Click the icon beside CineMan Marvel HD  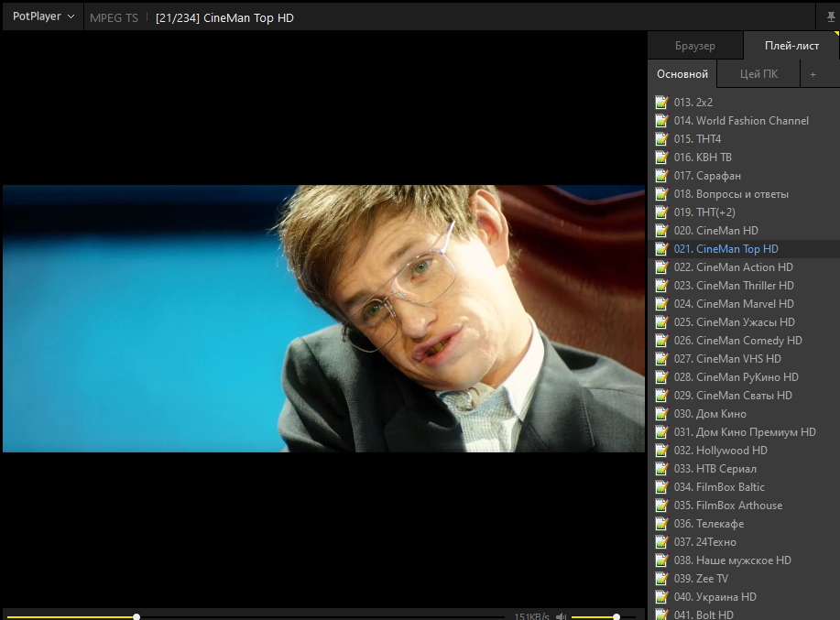(662, 303)
